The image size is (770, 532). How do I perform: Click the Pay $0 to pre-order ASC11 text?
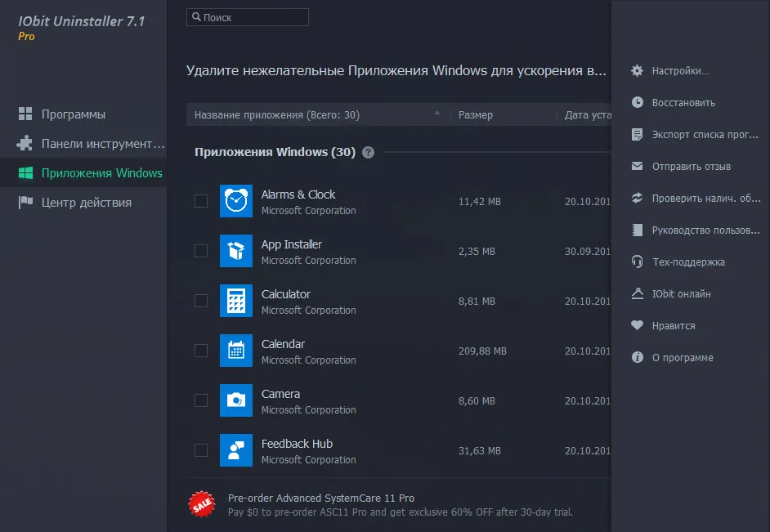click(x=401, y=512)
